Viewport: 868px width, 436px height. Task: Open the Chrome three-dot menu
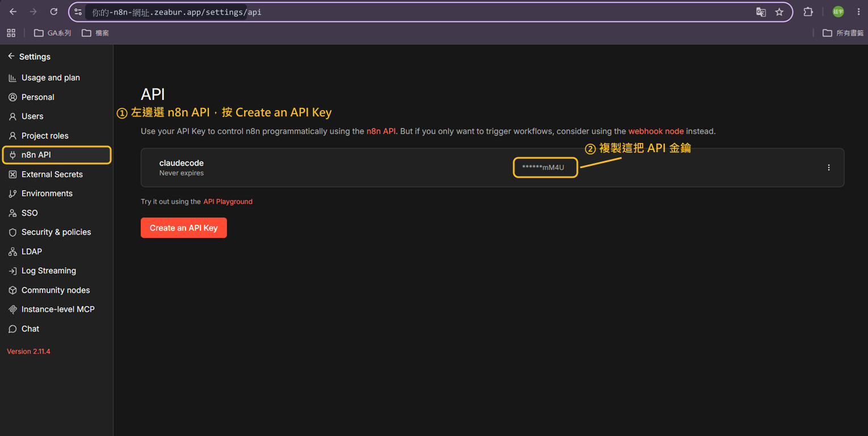coord(858,12)
